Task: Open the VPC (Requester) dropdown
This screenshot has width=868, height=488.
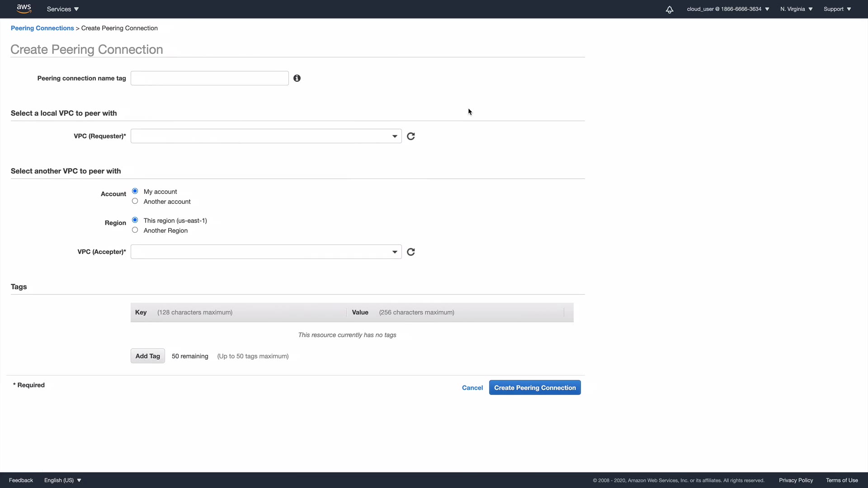Action: click(266, 136)
